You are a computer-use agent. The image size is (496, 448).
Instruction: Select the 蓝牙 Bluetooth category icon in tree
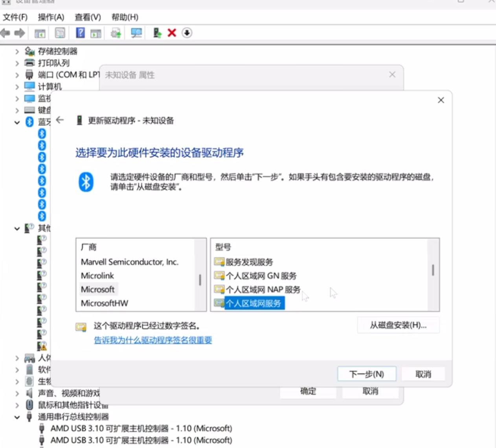click(x=29, y=122)
